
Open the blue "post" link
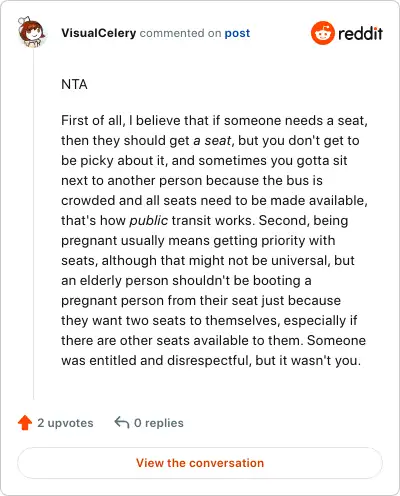237,33
